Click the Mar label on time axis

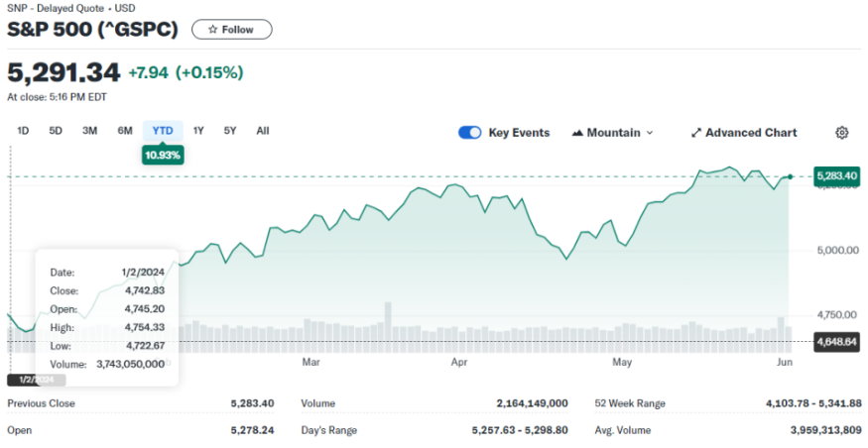pyautogui.click(x=311, y=363)
